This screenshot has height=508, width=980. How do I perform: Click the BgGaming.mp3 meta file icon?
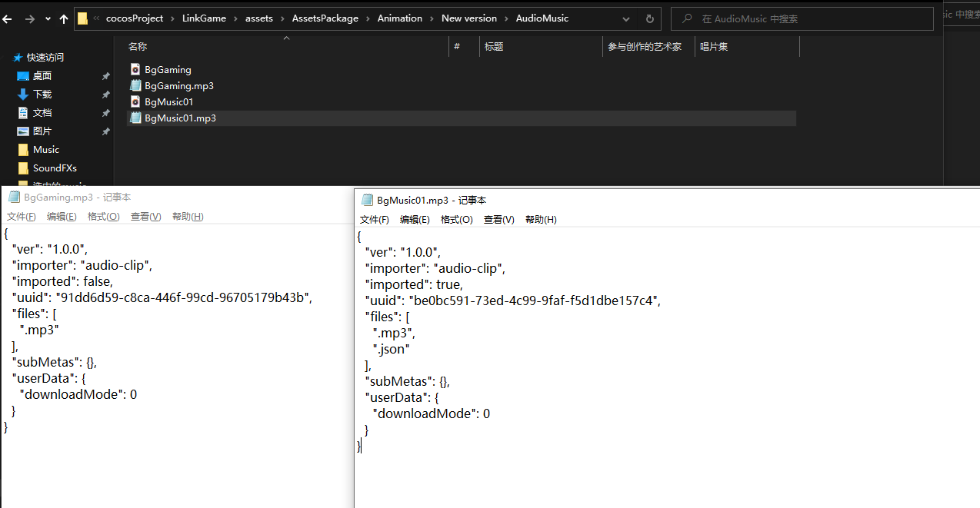tap(135, 85)
